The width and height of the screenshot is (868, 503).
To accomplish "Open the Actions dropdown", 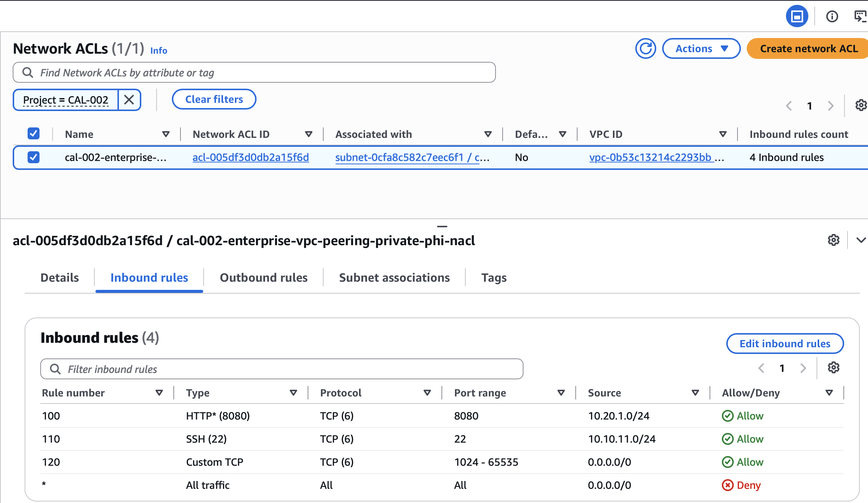I will [701, 48].
